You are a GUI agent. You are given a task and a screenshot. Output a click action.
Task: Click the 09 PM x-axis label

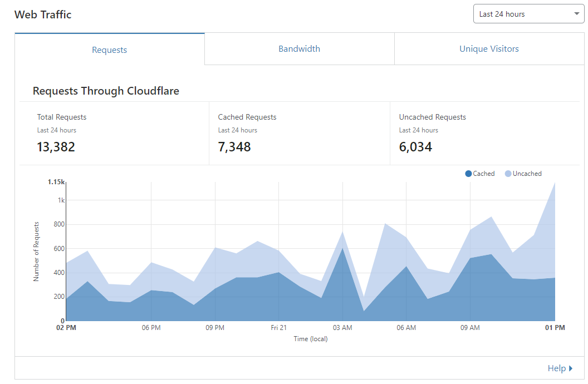click(x=215, y=328)
